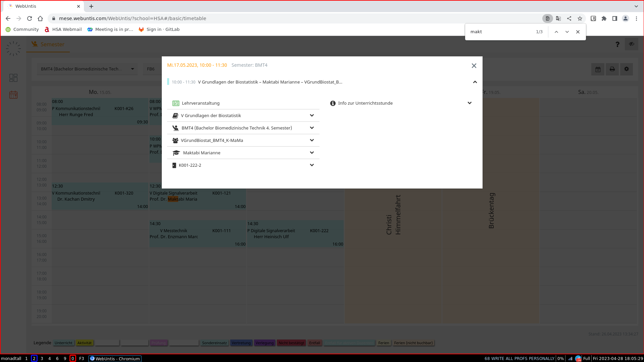This screenshot has height=362, width=644.
Task: Expand VGrundBiostat_BMT4_K-MaMa group row
Action: pyautogui.click(x=312, y=140)
